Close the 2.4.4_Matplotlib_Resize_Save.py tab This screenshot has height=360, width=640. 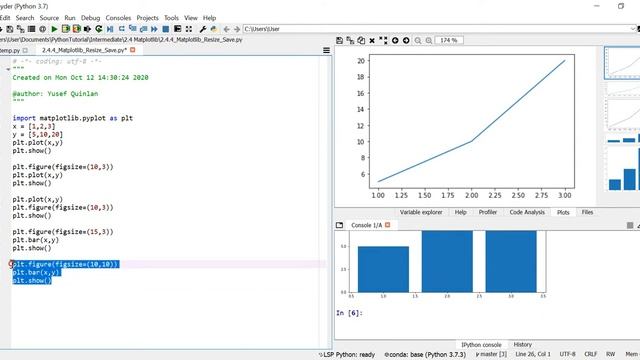point(133,50)
